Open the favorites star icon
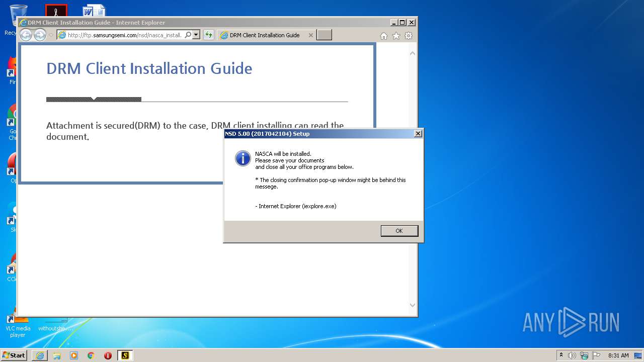Viewport: 644px width, 362px height. (396, 36)
